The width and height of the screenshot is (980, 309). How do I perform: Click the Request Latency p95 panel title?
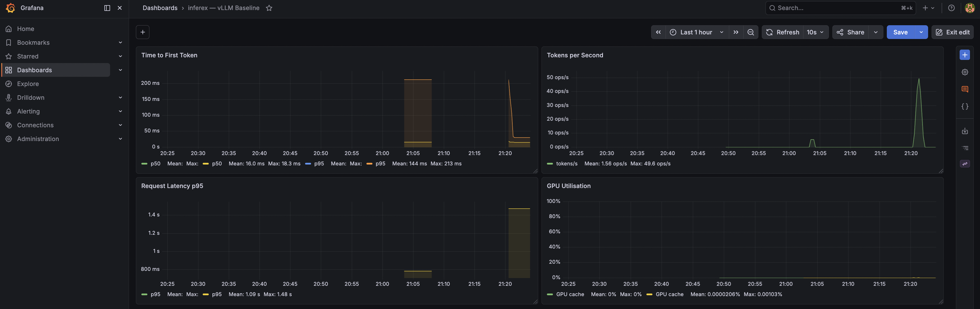[x=172, y=186]
